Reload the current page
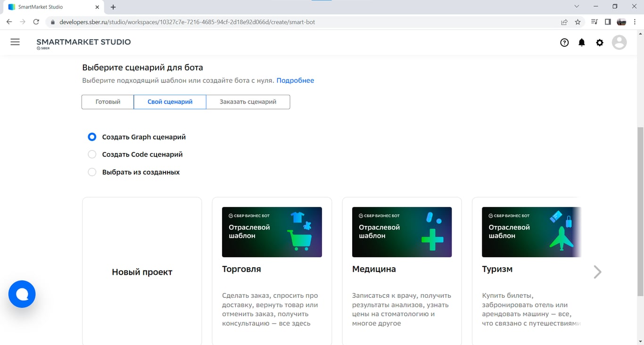This screenshot has height=345, width=644. (x=36, y=22)
